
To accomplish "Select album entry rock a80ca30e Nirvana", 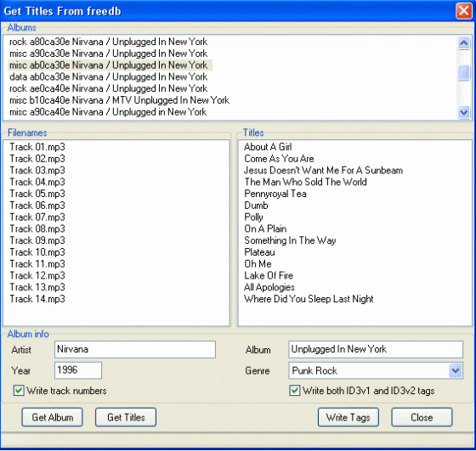I will pos(109,42).
